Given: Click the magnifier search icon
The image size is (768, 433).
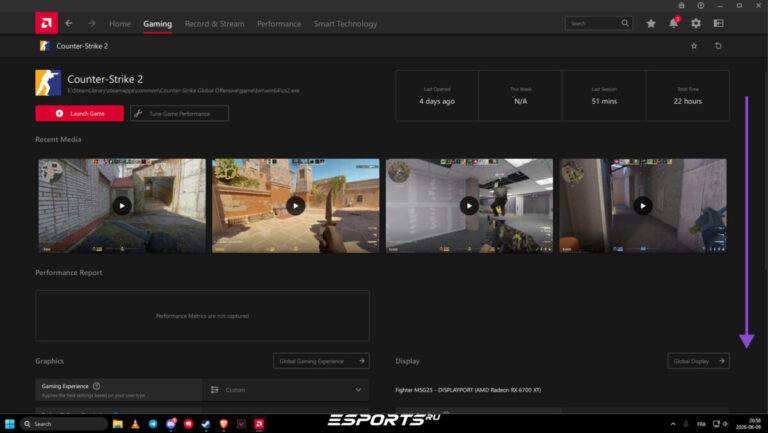Looking at the screenshot, I should (625, 23).
